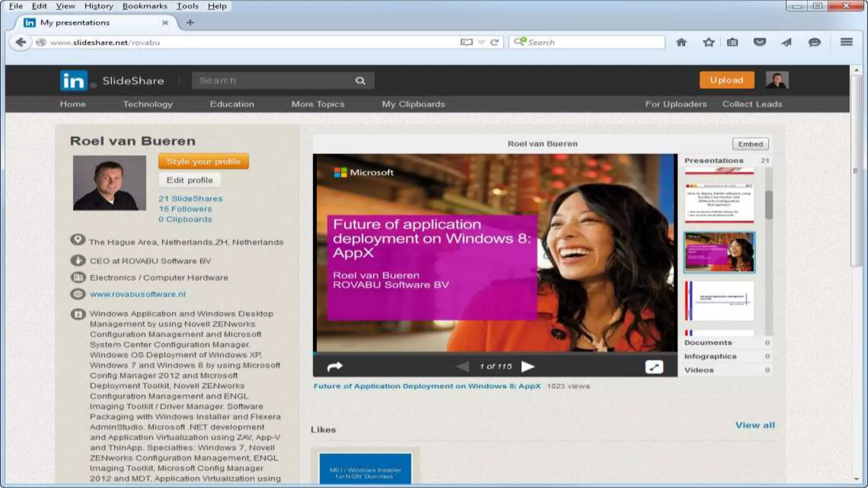This screenshot has width=868, height=488.
Task: Bookmark this page with star icon
Action: tap(709, 42)
